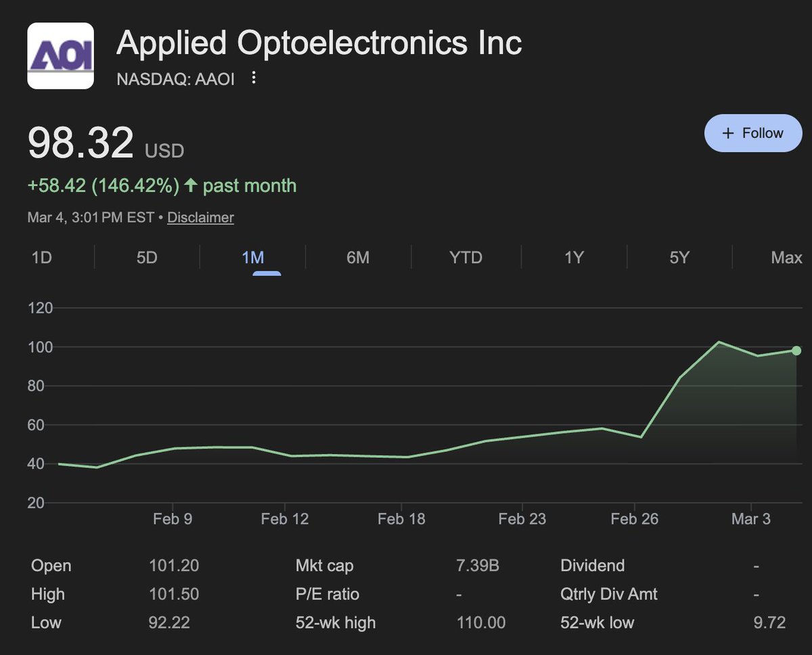Click the Feb 26 axis label
Image resolution: width=812 pixels, height=655 pixels.
634,519
